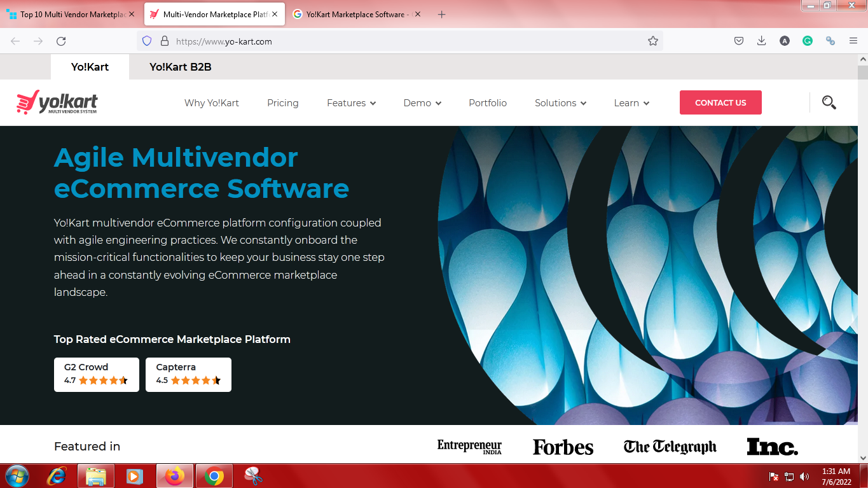Open the Capterra 4.5 rating badge

[x=188, y=374]
